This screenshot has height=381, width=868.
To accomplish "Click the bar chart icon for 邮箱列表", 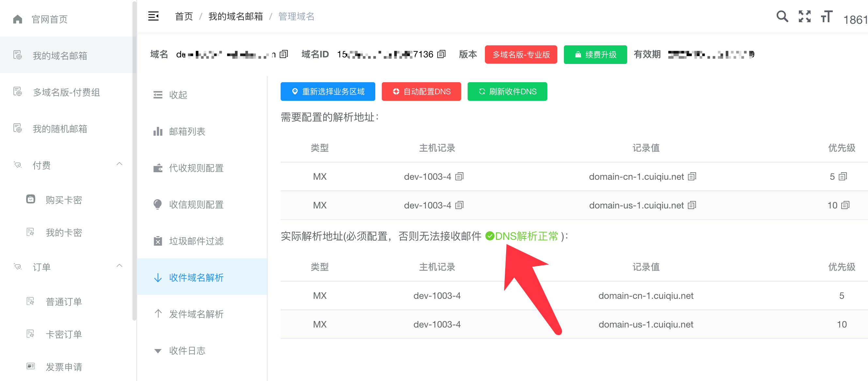I will pyautogui.click(x=158, y=131).
